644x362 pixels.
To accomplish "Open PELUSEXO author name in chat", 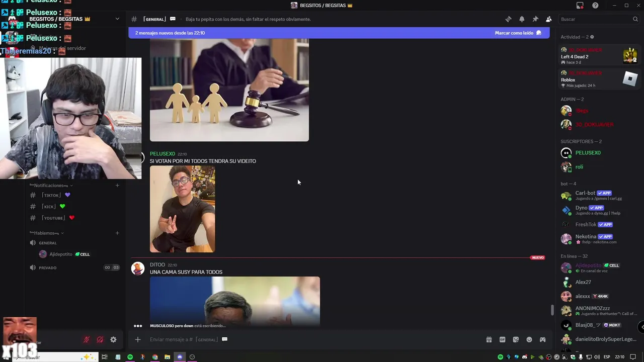I will pyautogui.click(x=162, y=154).
